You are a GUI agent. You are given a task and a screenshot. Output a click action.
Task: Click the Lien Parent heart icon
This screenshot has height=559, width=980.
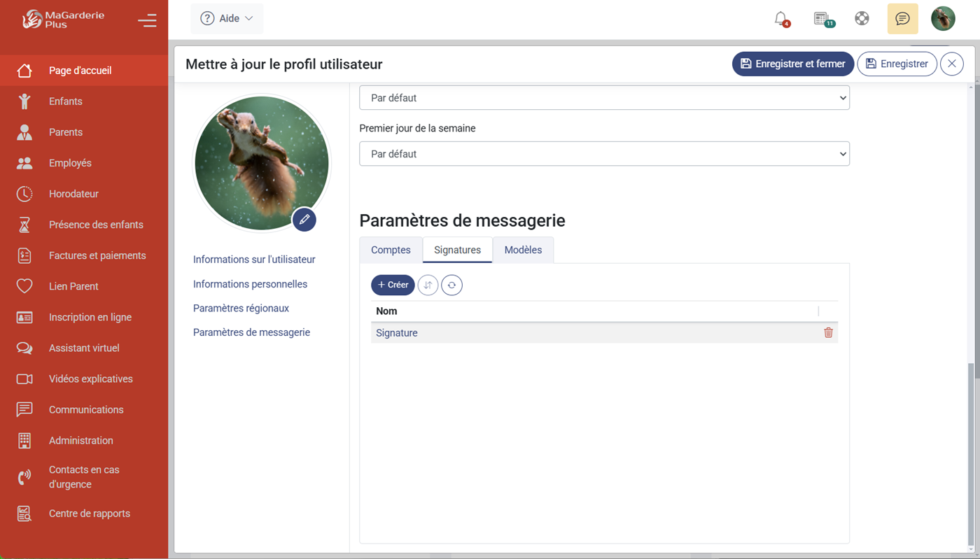[24, 286]
